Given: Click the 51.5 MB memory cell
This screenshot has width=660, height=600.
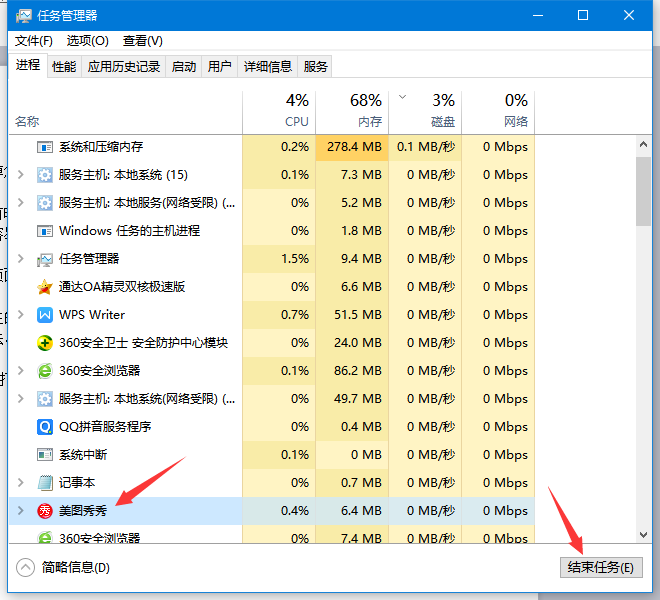Looking at the screenshot, I should pos(352,315).
